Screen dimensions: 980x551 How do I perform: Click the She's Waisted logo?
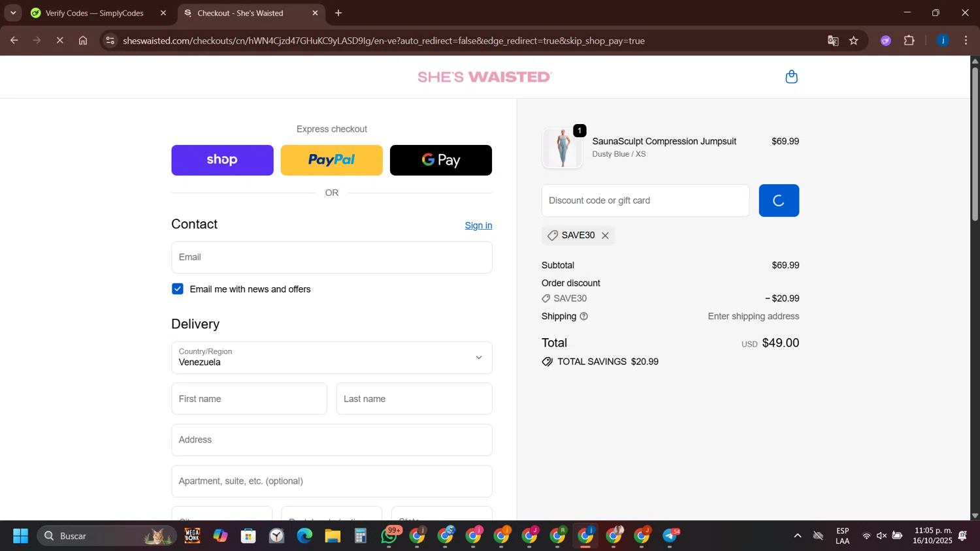485,77
